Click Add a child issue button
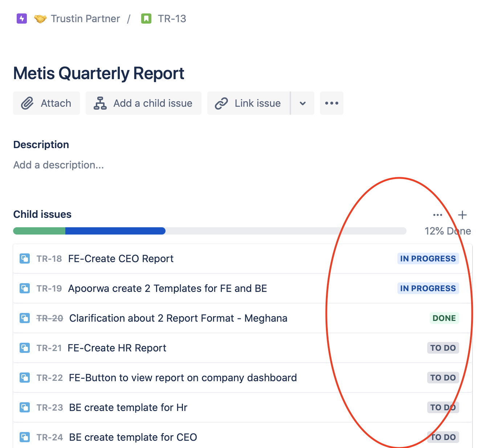 [143, 103]
